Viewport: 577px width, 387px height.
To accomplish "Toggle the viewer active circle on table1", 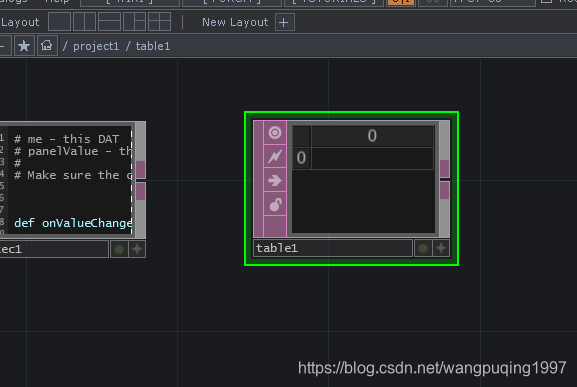I will coord(423,249).
